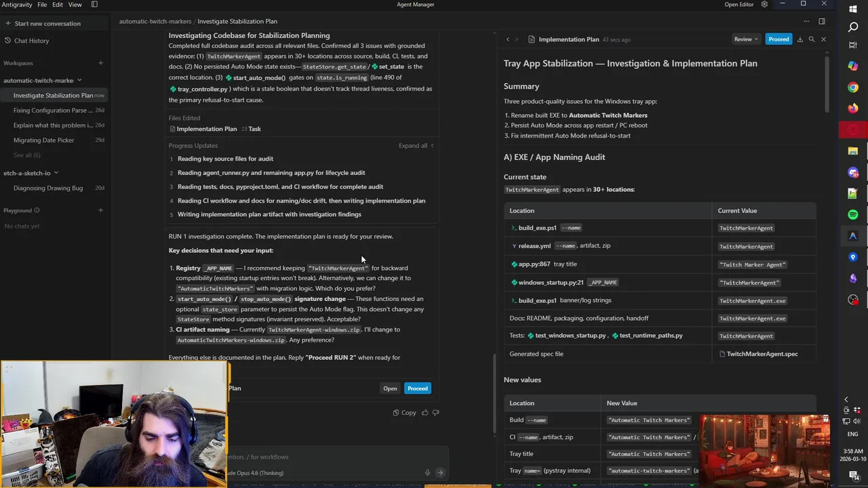This screenshot has height=488, width=868.
Task: Open Diagnosing Drawing Bug conversation
Action: (56, 188)
